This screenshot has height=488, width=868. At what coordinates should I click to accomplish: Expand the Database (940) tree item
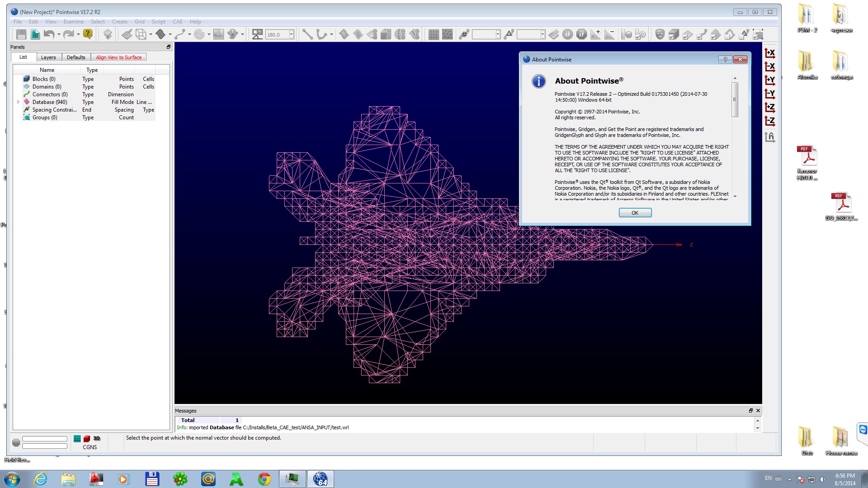pos(18,102)
